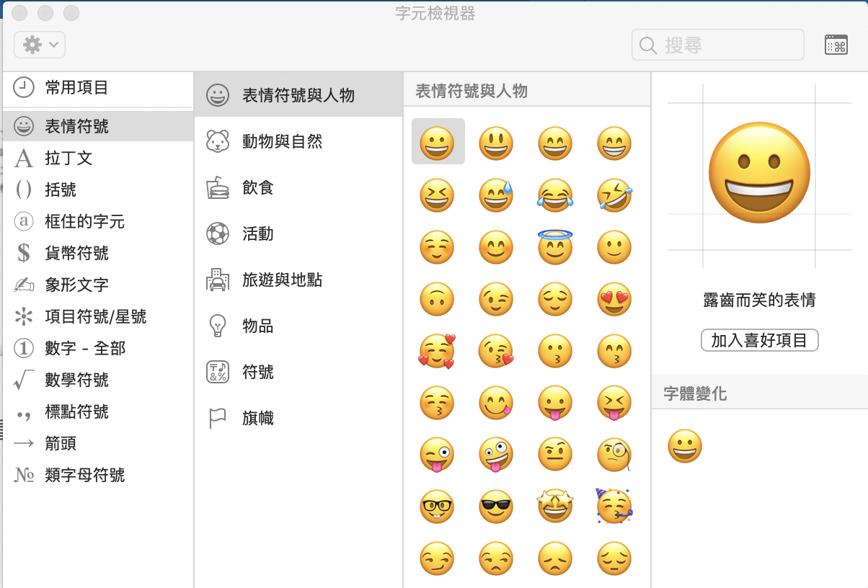Select 常用項目 in the sidebar
Image resolution: width=868 pixels, height=588 pixels.
point(98,89)
